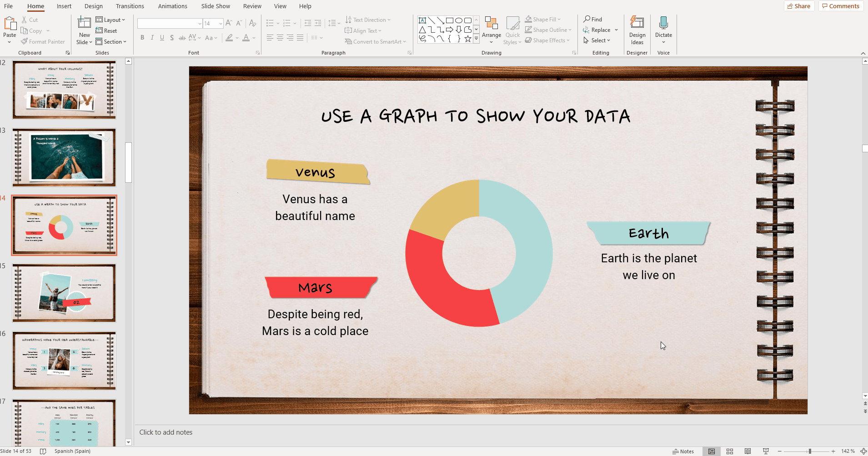Click the zoom slider handle
The height and width of the screenshot is (456, 868).
809,451
